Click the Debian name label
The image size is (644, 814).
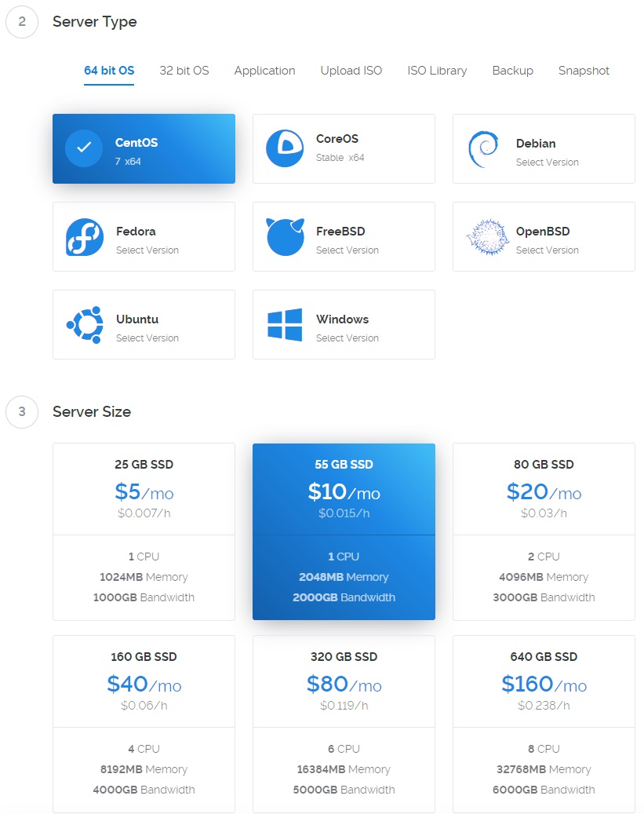pos(536,144)
